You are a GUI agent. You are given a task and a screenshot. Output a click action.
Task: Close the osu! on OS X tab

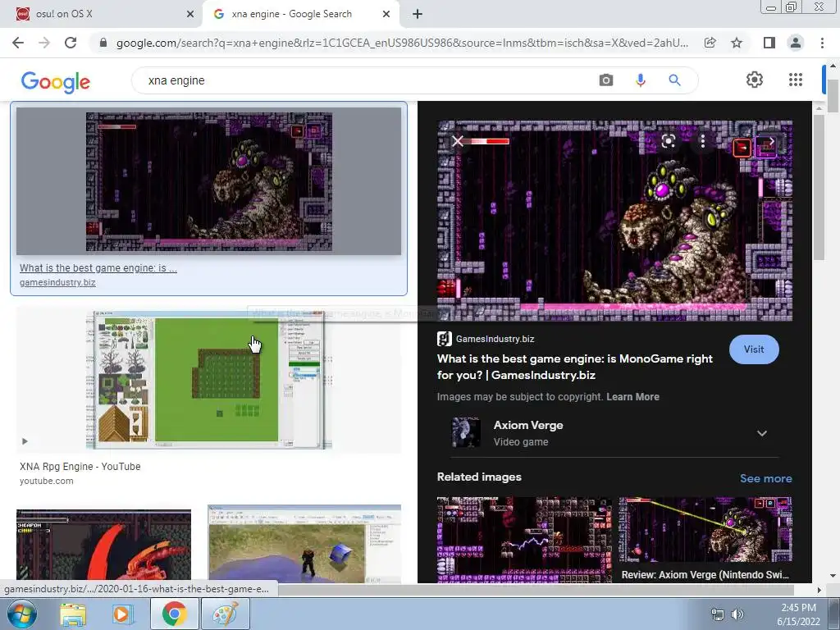point(190,15)
